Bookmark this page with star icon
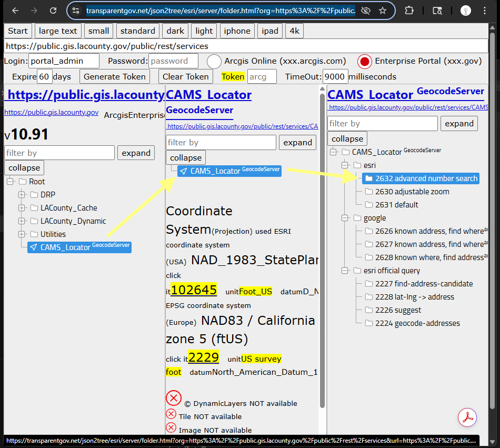Viewport: 500px width, 448px height. 383,11
